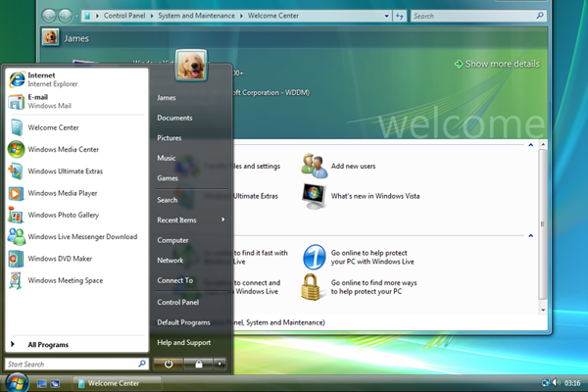Launch Windows Media Center
Viewport: 588px width, 392px height.
coord(65,149)
